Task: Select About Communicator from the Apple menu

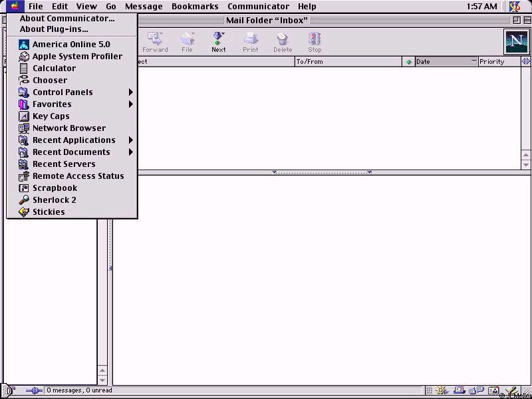Action: (x=66, y=19)
